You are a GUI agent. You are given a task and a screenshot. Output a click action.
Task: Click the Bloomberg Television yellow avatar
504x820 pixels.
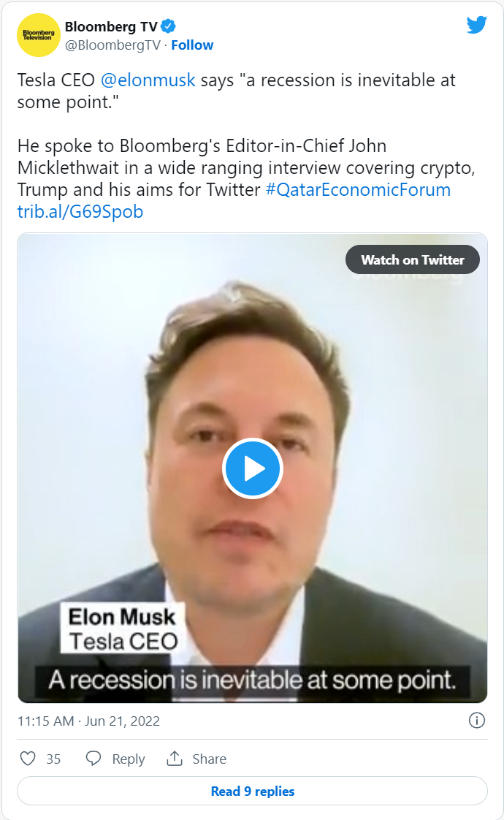pyautogui.click(x=39, y=35)
